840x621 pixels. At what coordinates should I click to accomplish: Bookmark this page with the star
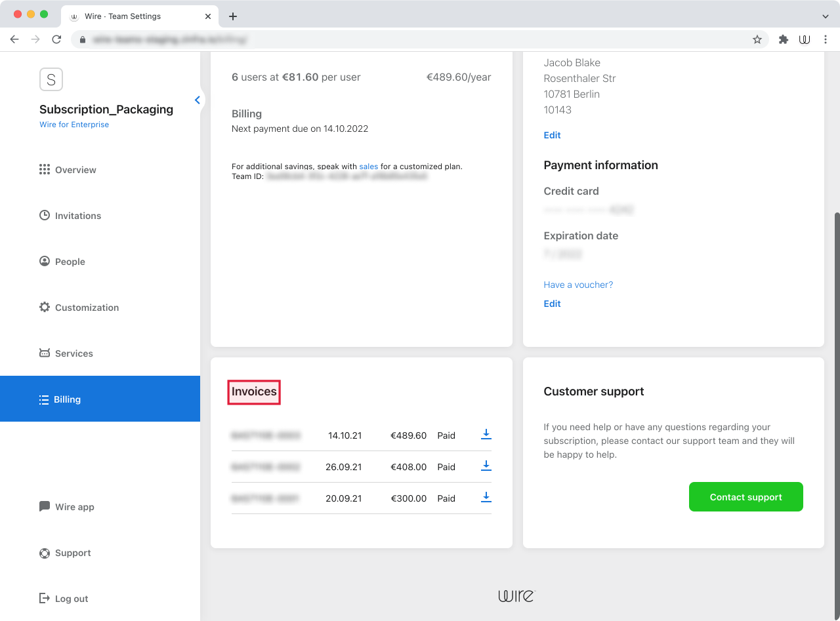coord(757,39)
